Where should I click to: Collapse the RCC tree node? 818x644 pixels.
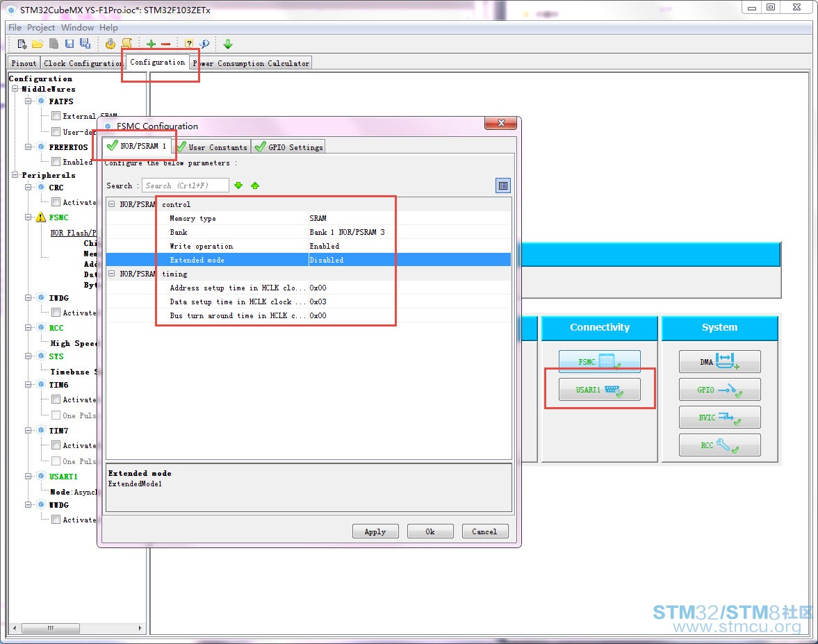(28, 327)
